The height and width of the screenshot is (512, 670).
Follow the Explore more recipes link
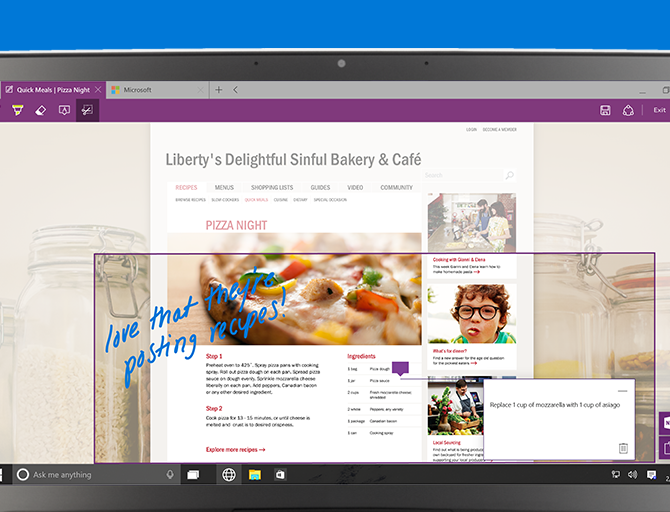pyautogui.click(x=235, y=450)
